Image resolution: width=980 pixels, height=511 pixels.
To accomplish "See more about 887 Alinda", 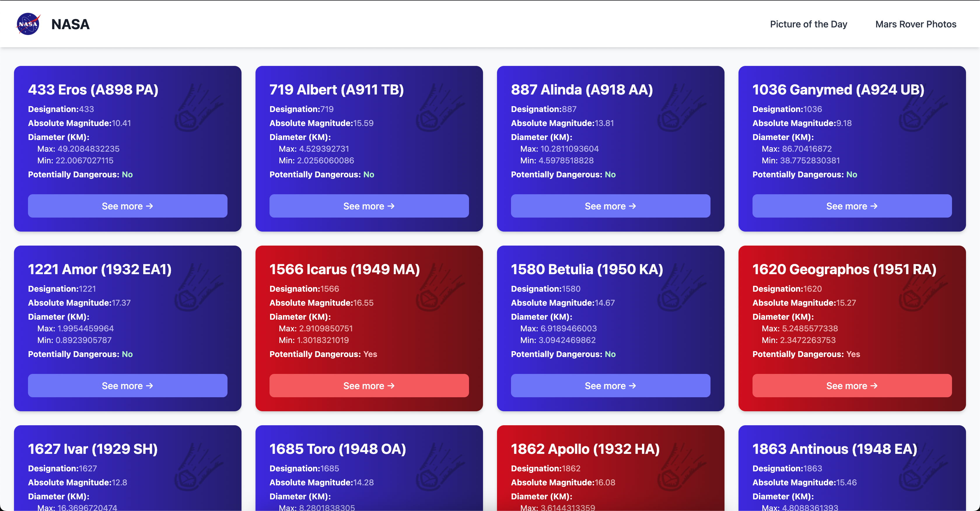I will (610, 206).
